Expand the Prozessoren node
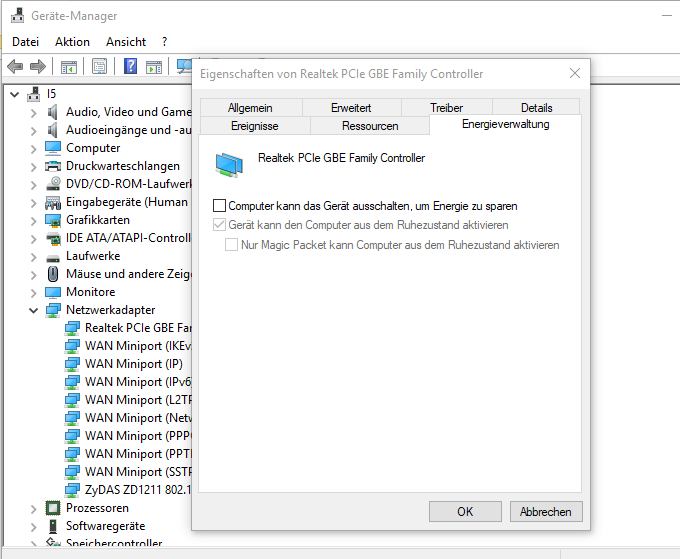The width and height of the screenshot is (680, 559). pyautogui.click(x=33, y=509)
